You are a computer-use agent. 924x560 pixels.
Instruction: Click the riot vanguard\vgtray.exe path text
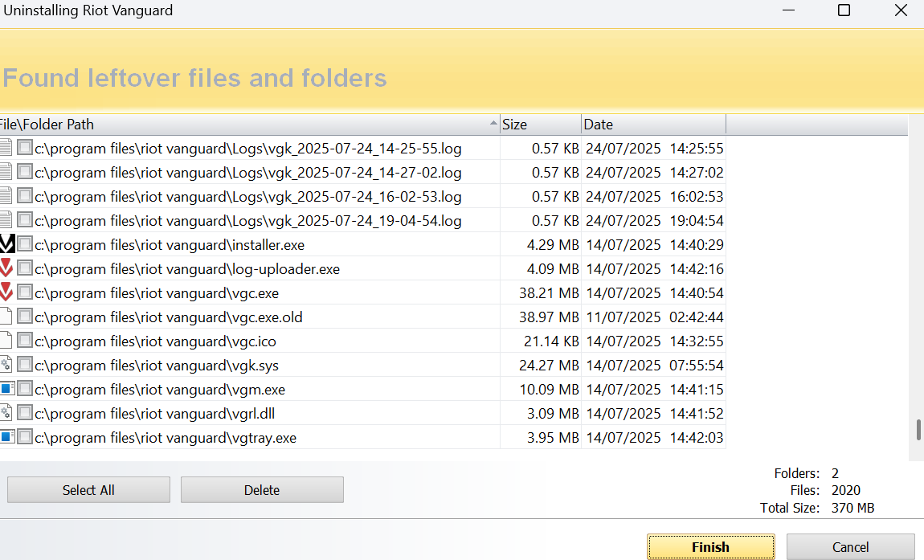point(166,439)
